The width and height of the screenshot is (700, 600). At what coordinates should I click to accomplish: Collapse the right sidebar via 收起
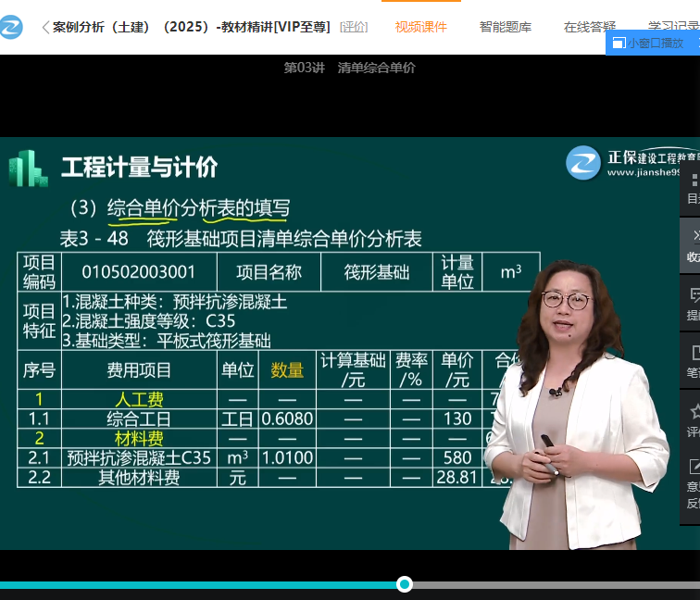tap(693, 245)
